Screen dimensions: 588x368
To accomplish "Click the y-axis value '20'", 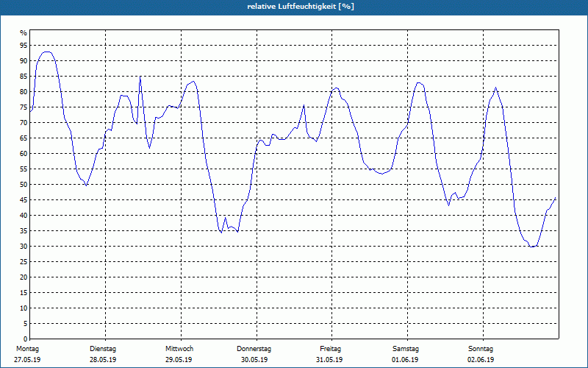I will pyautogui.click(x=24, y=277).
